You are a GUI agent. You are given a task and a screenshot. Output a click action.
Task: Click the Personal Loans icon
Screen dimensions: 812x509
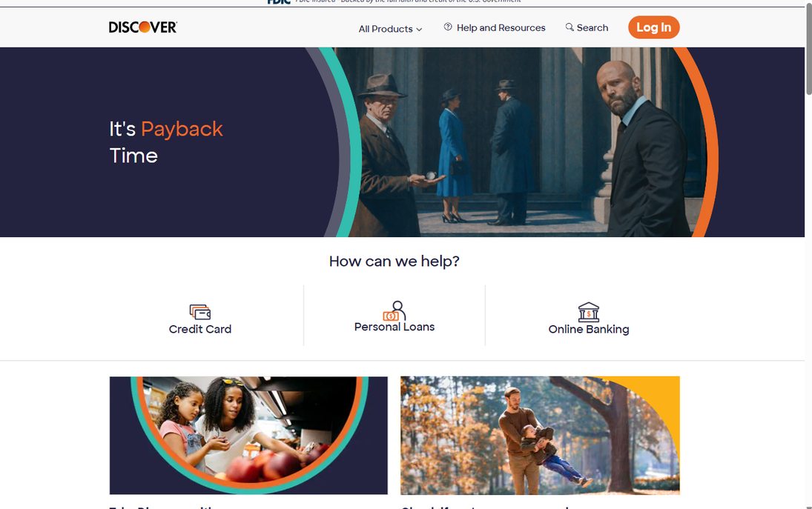point(395,311)
